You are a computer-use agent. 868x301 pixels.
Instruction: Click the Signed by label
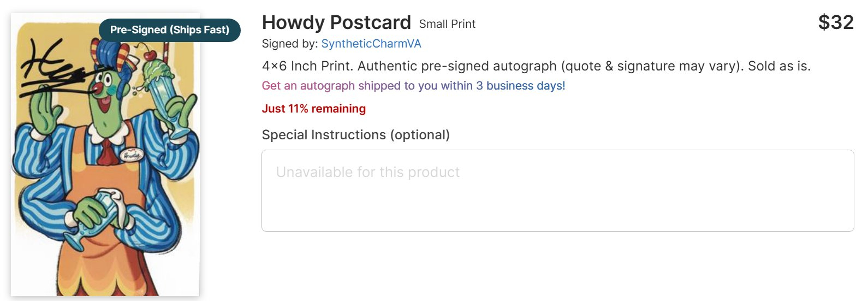click(290, 44)
